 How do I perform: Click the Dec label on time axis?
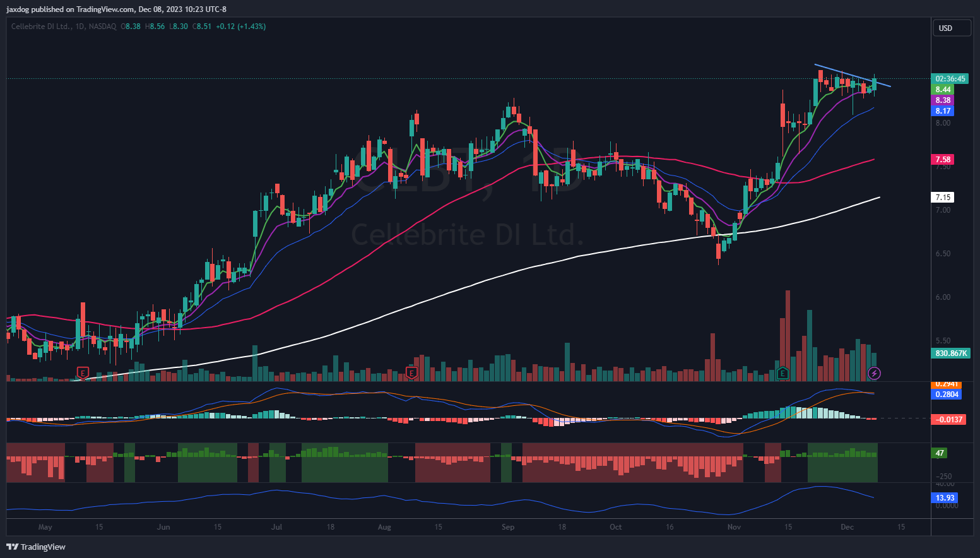click(x=847, y=527)
